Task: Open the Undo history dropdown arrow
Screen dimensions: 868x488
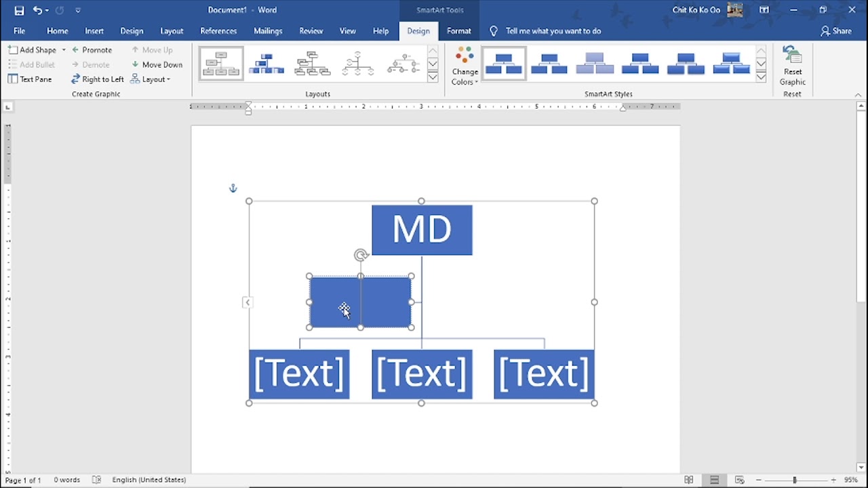Action: [47, 10]
